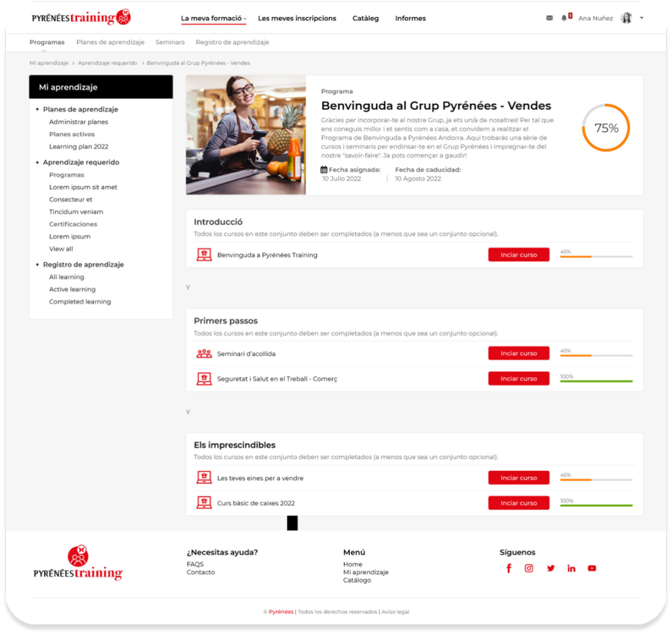Click the 75% circular progress indicator

(x=606, y=128)
